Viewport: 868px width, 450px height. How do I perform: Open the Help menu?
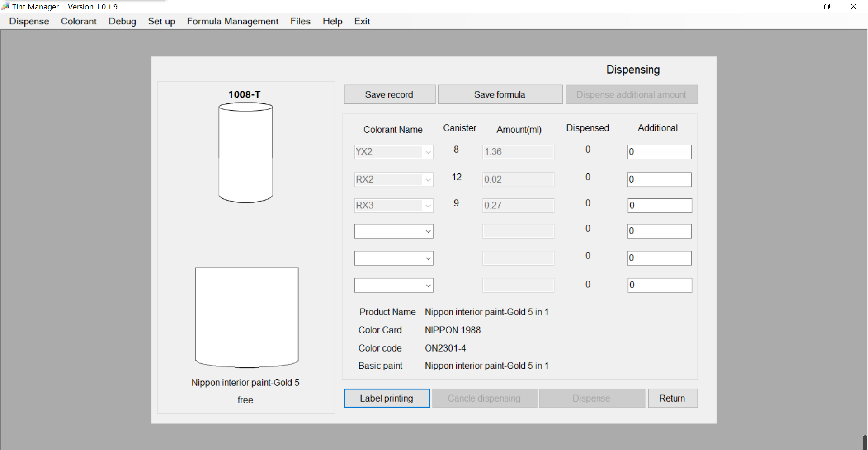click(332, 21)
